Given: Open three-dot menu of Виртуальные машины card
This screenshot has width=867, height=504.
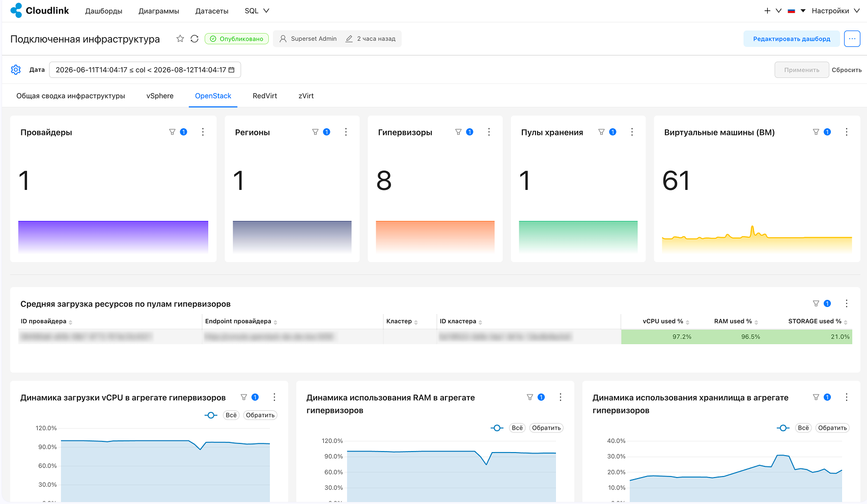Looking at the screenshot, I should tap(847, 132).
